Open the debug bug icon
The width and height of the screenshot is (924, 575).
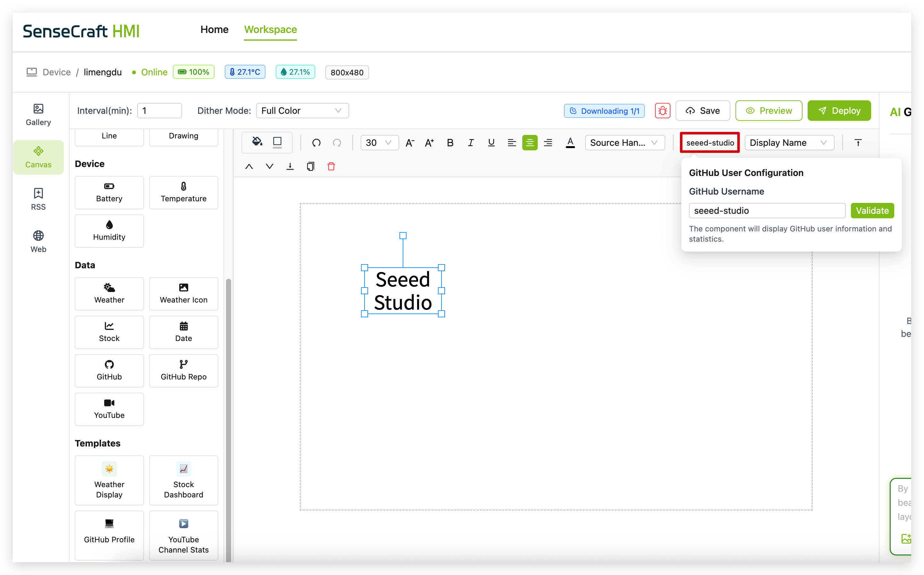(x=662, y=111)
